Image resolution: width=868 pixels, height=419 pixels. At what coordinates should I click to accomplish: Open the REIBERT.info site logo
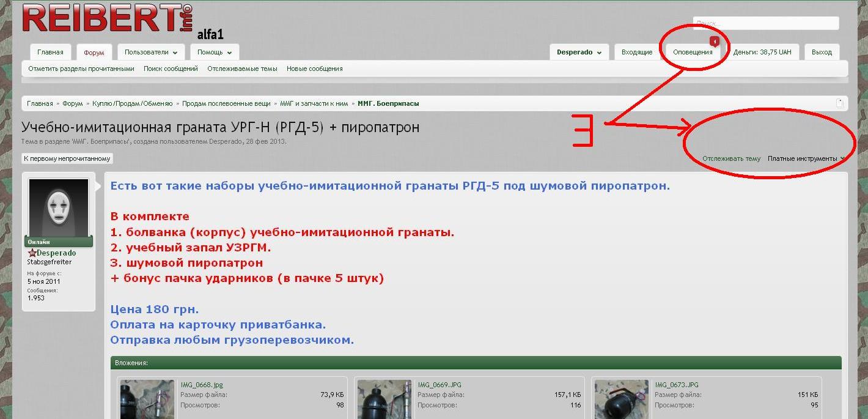(108, 18)
